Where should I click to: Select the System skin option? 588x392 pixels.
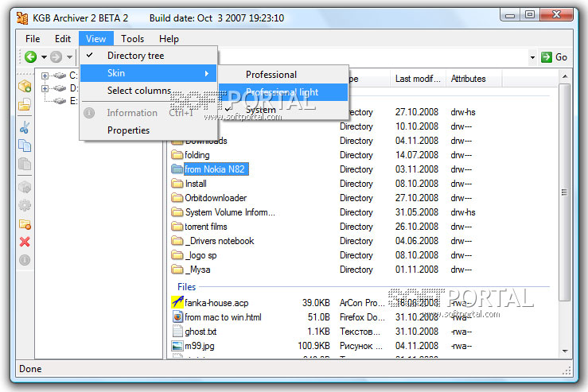pos(283,110)
